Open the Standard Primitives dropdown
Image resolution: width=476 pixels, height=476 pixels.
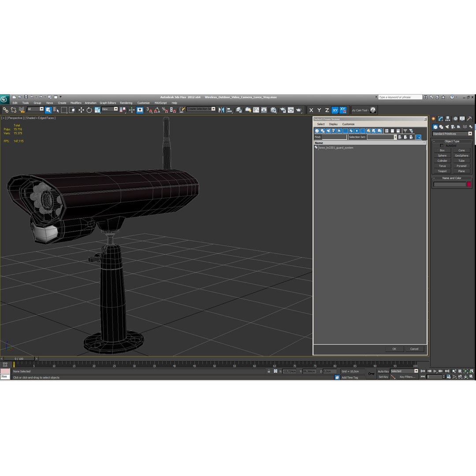click(452, 134)
